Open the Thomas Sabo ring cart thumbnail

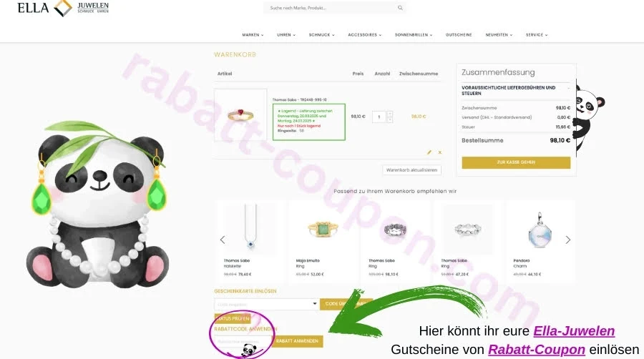(x=240, y=115)
